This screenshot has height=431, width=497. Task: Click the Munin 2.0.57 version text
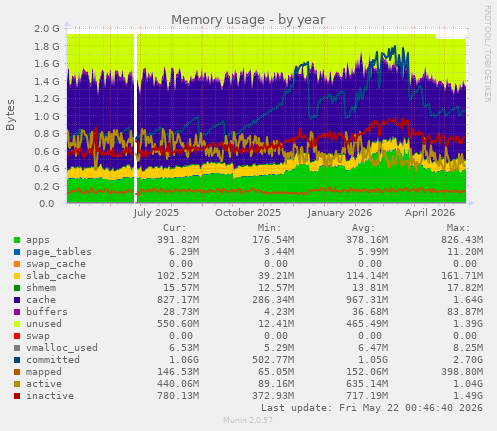point(248,420)
